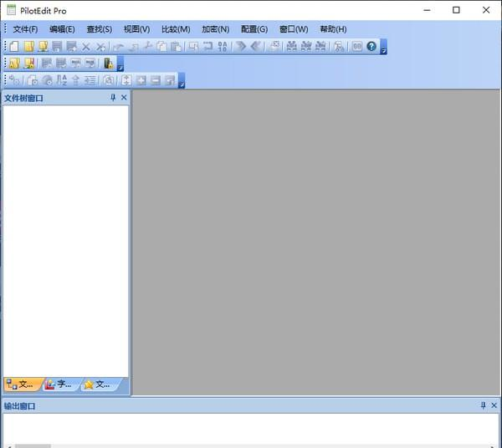Screen dimensions: 502x448
Task: Click the A-Z sort icon
Action: (x=61, y=80)
